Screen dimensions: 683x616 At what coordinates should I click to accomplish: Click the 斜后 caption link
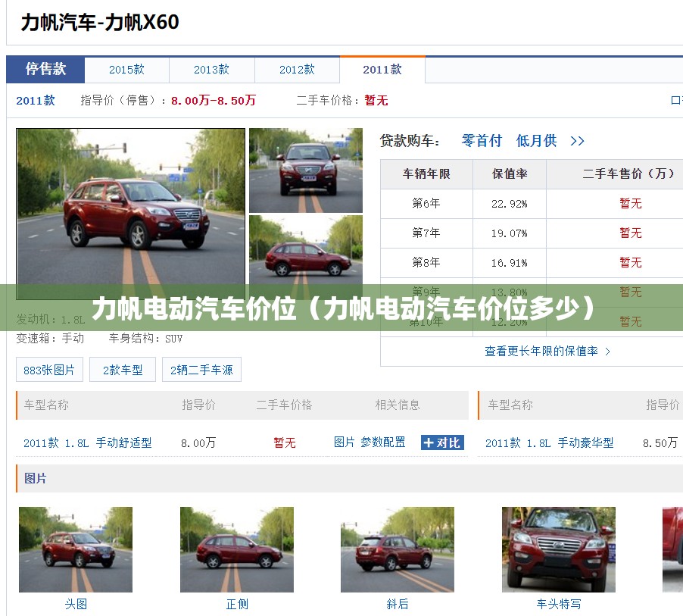(398, 604)
